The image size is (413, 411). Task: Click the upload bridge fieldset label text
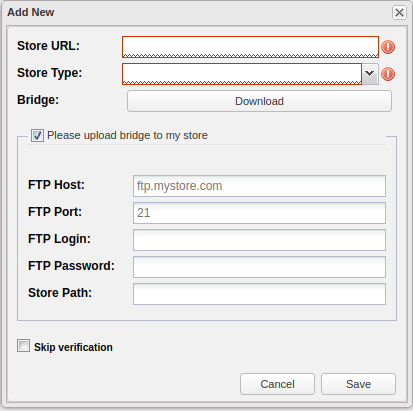tap(127, 135)
